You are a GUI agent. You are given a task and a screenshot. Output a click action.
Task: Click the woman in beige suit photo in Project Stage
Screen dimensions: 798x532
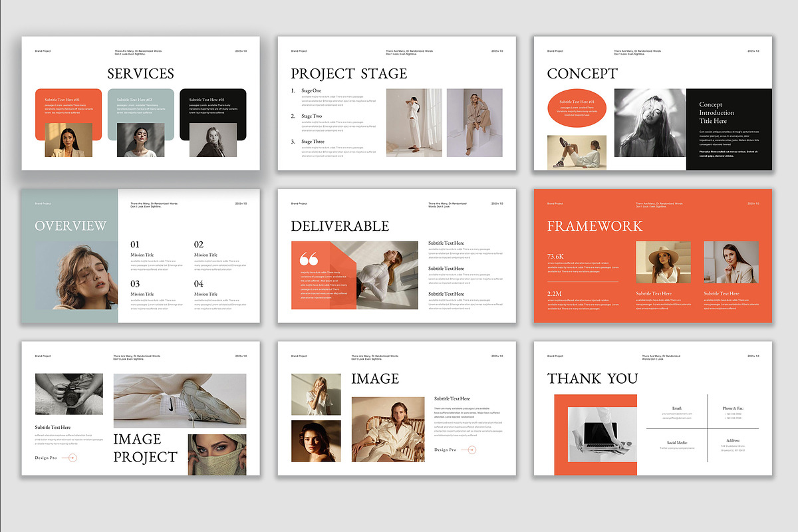[x=474, y=123]
